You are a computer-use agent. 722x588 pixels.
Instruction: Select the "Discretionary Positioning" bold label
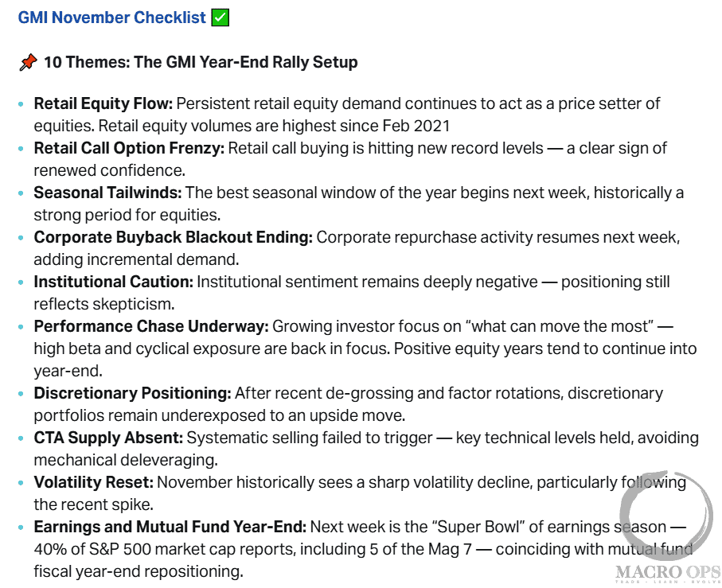(132, 393)
